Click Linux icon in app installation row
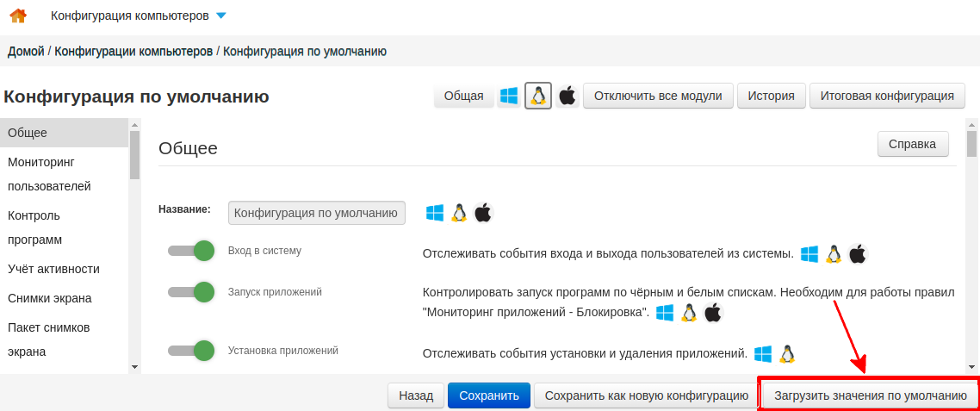The width and height of the screenshot is (980, 411). pyautogui.click(x=786, y=354)
